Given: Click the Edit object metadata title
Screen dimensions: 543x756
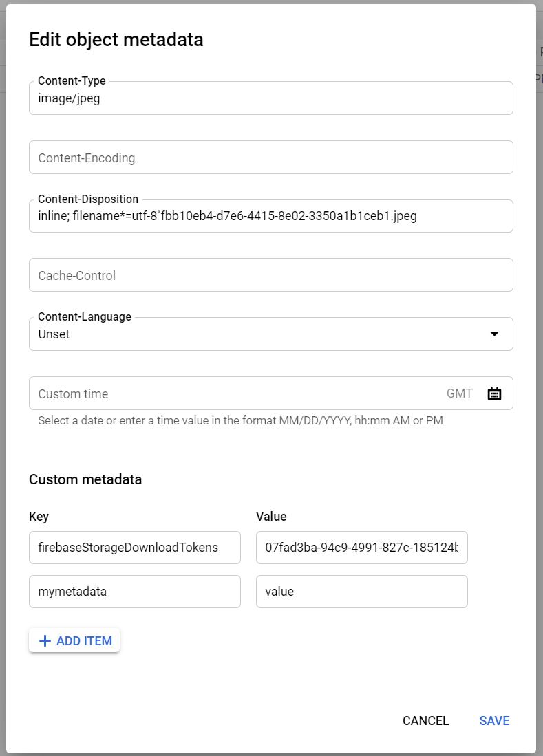Looking at the screenshot, I should coord(116,40).
